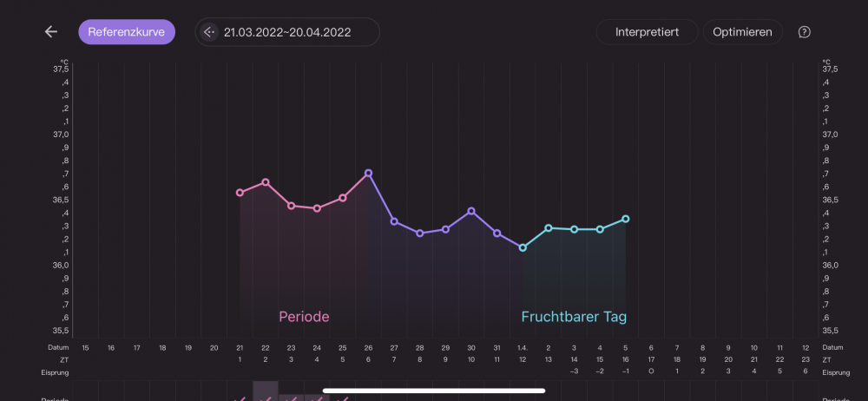868x401 pixels.
Task: Toggle the Referenzkurve reference curve
Action: 127,32
